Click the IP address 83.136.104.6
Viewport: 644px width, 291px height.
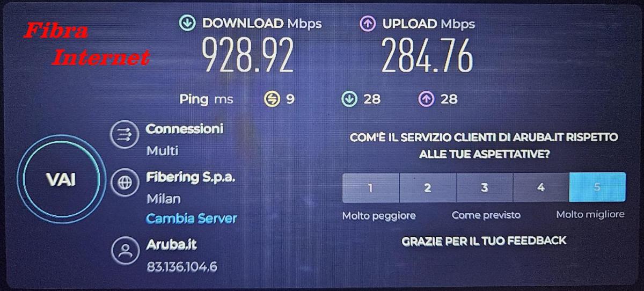182,266
